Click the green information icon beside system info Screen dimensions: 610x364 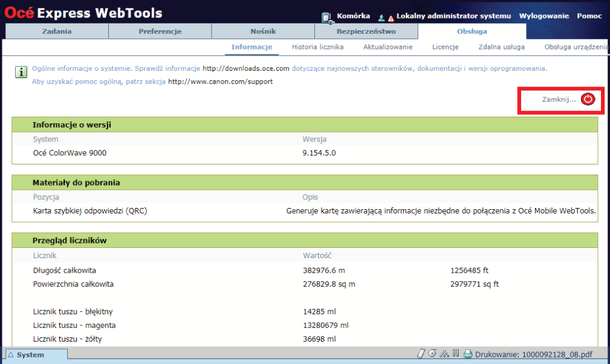(21, 72)
